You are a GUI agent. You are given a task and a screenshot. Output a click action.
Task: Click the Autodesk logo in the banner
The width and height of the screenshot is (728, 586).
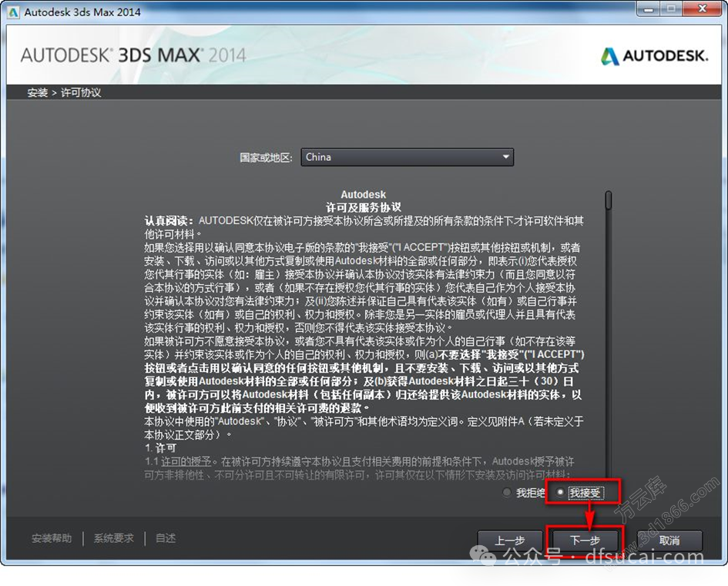655,56
